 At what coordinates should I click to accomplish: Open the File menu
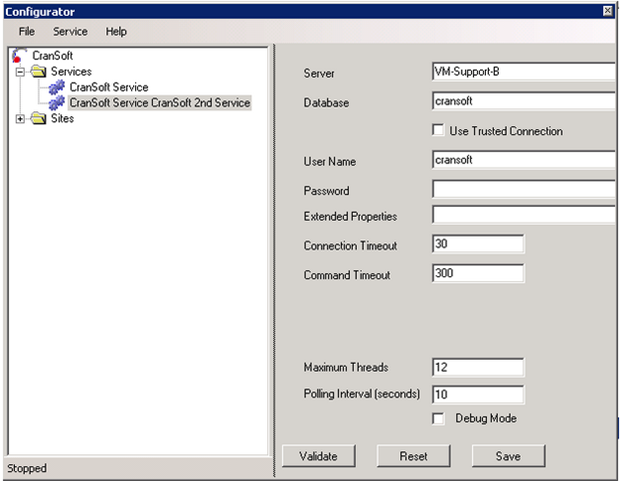27,31
